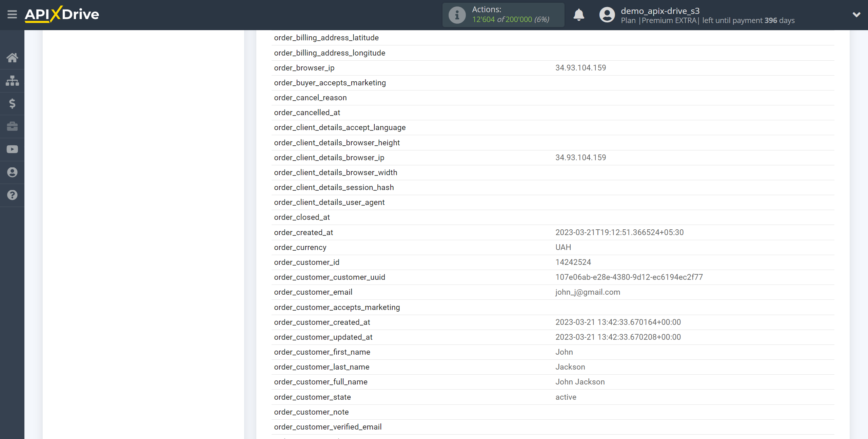Select order_closed_at row
The image size is (868, 439).
(x=553, y=217)
